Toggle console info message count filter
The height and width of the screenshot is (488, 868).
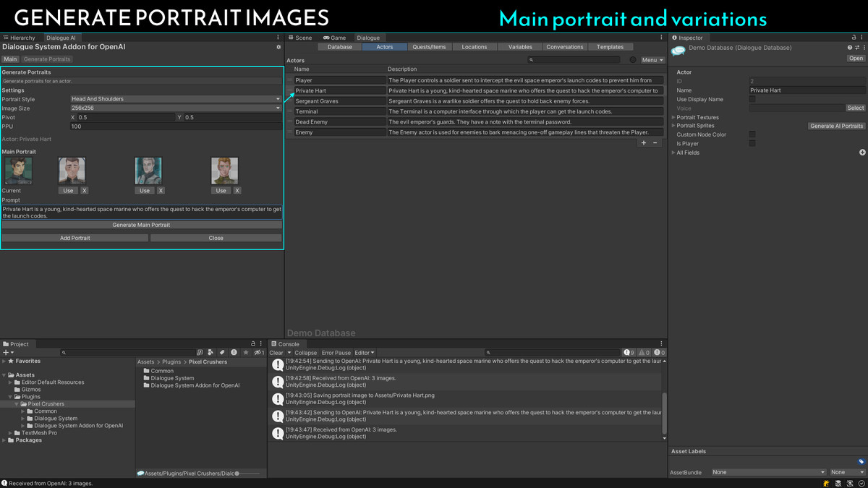coord(629,353)
